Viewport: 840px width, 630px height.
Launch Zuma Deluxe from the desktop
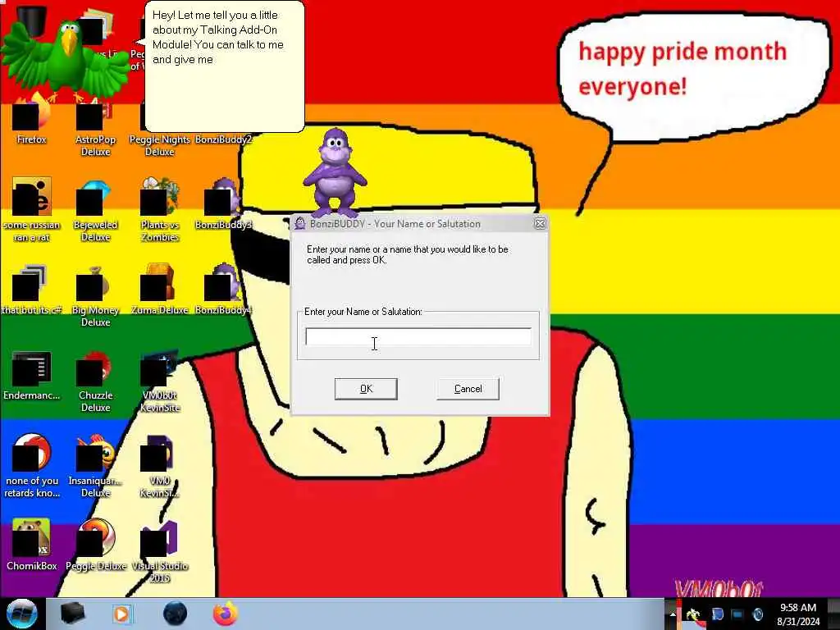pyautogui.click(x=160, y=290)
